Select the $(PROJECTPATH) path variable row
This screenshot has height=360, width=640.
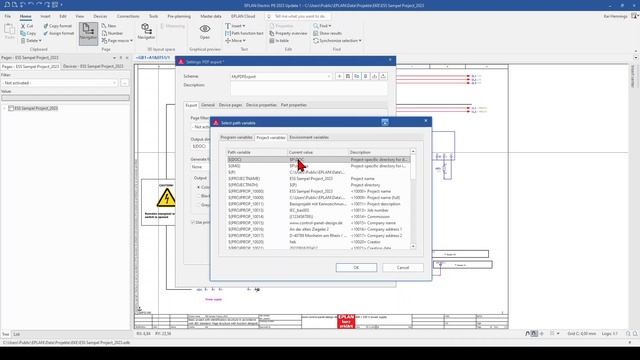(318, 185)
